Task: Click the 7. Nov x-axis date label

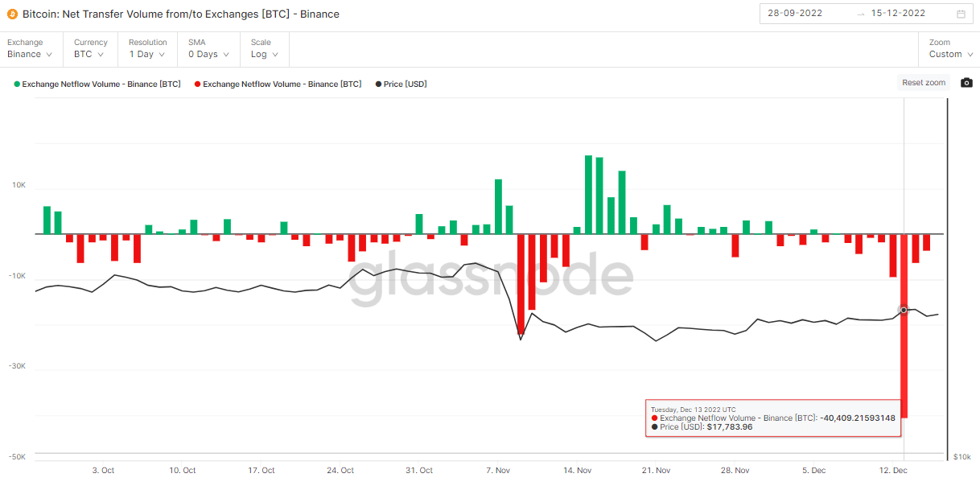Action: (498, 471)
